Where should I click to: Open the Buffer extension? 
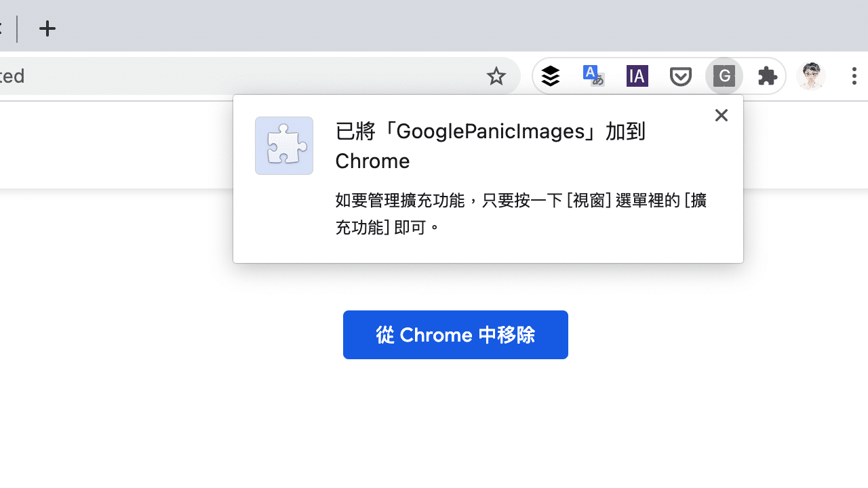(x=551, y=76)
